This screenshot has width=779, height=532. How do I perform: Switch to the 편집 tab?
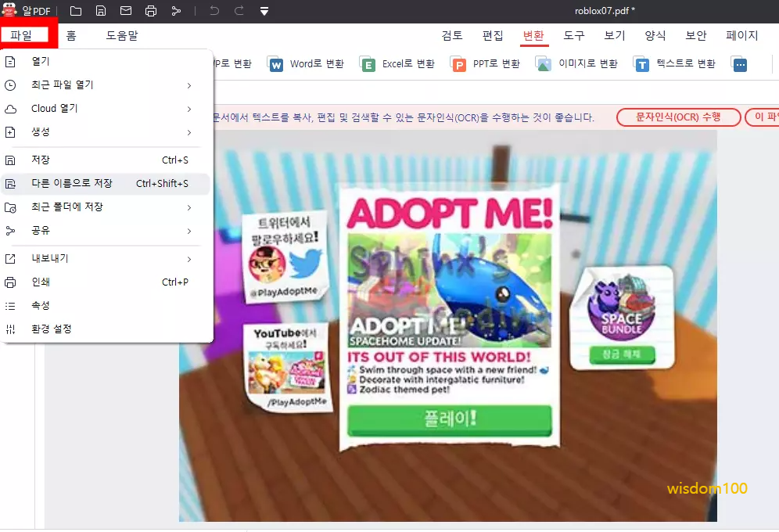click(494, 35)
